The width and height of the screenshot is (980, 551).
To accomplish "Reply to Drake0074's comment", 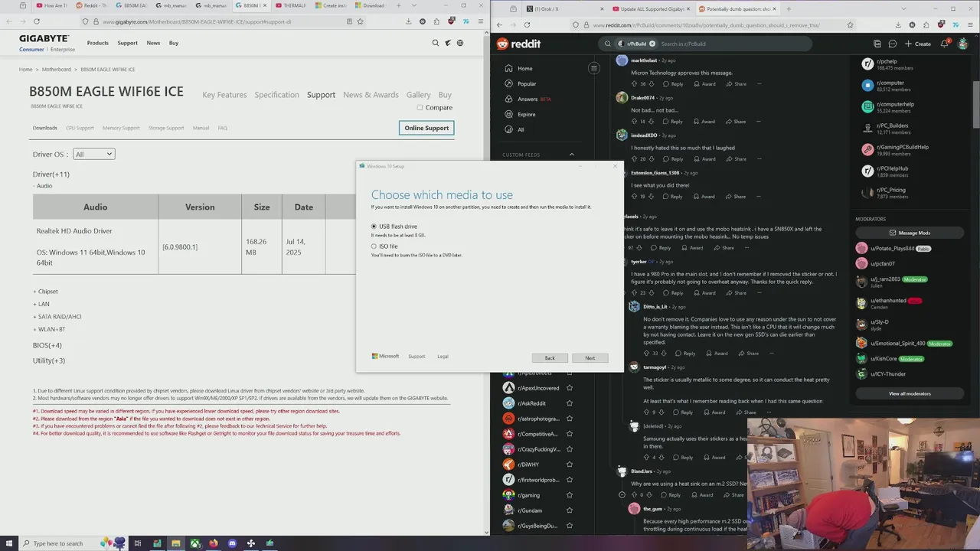I will (673, 122).
